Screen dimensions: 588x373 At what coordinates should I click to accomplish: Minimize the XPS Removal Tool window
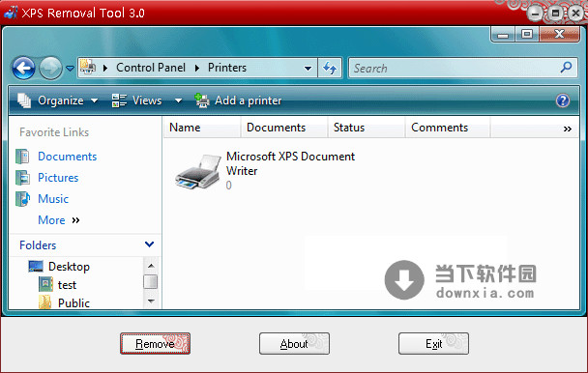coord(536,14)
